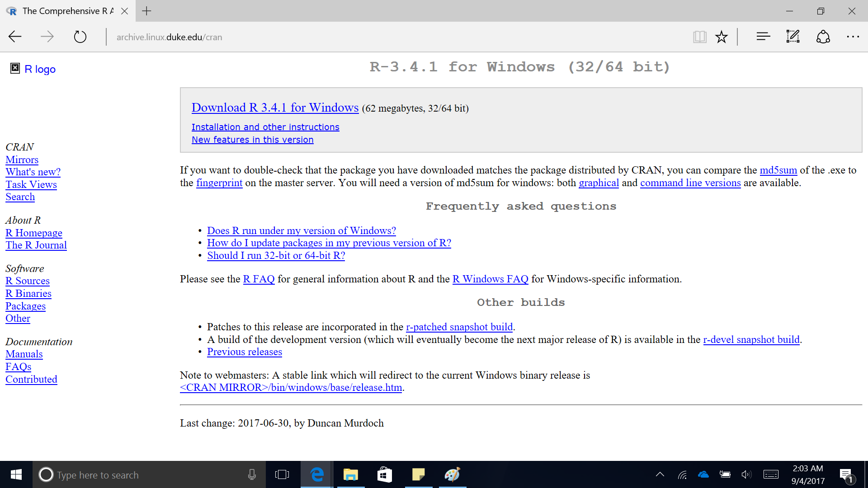This screenshot has width=868, height=488.
Task: Launch Sticky Notes from the taskbar
Action: point(418,474)
